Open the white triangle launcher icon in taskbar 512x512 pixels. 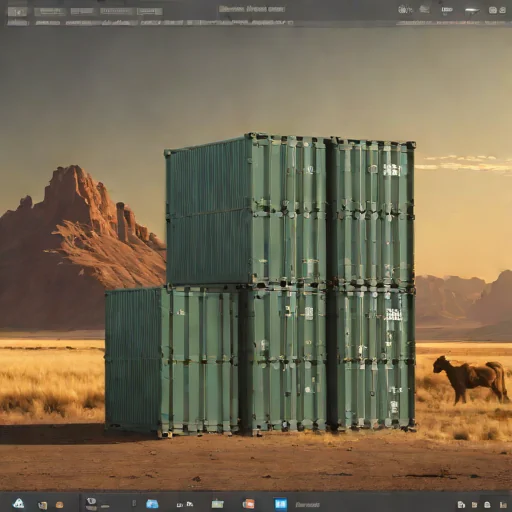(18, 503)
